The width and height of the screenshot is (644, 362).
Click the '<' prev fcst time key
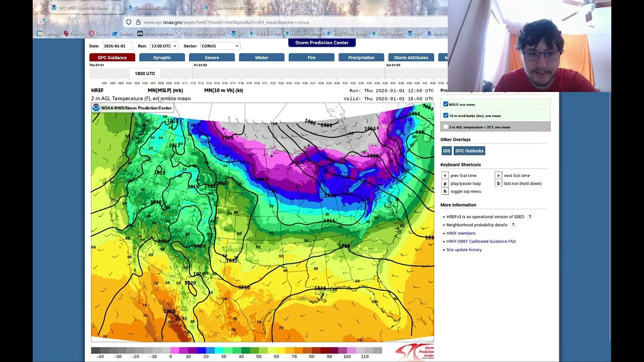(445, 175)
